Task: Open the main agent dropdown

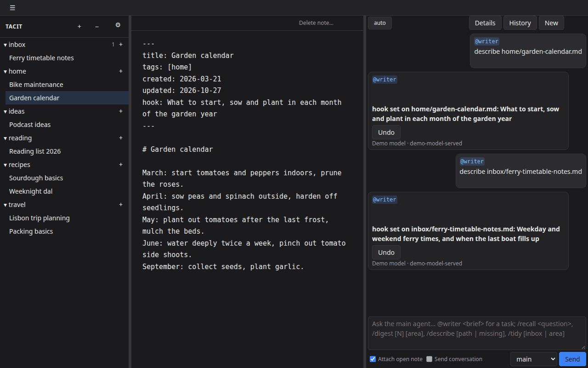Action: 534,359
